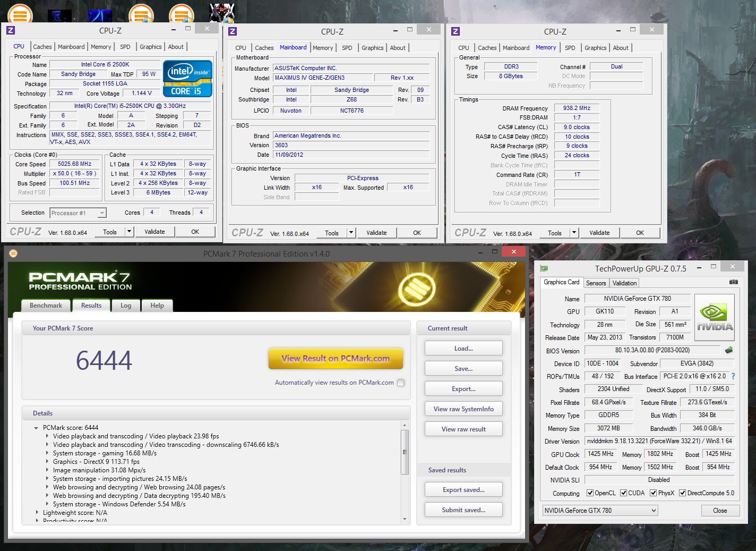
Task: Click the Intel Core i5 logo badge
Action: click(x=187, y=78)
